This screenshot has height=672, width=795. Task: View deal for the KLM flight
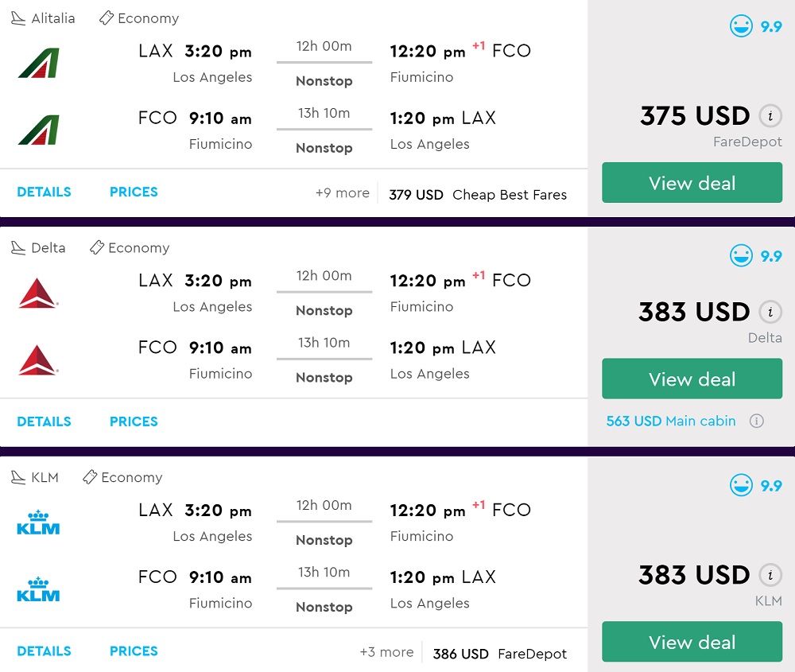coord(692,642)
